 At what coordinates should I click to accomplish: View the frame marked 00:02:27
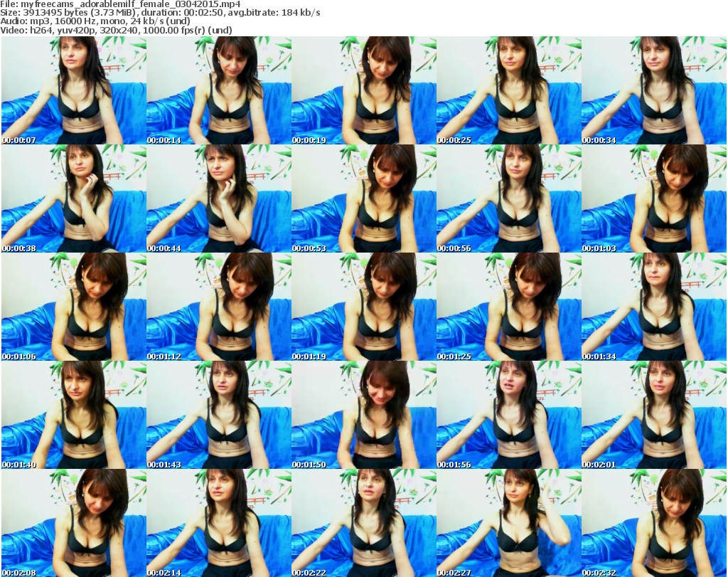click(509, 523)
